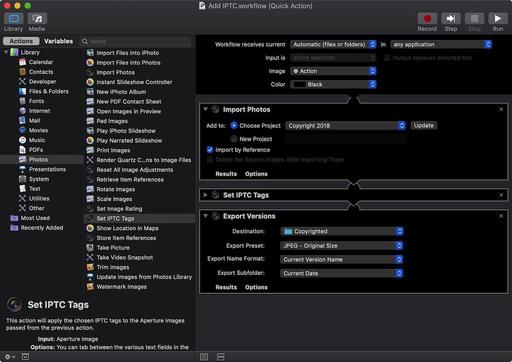
Task: Open the any application dropdown
Action: tap(441, 44)
